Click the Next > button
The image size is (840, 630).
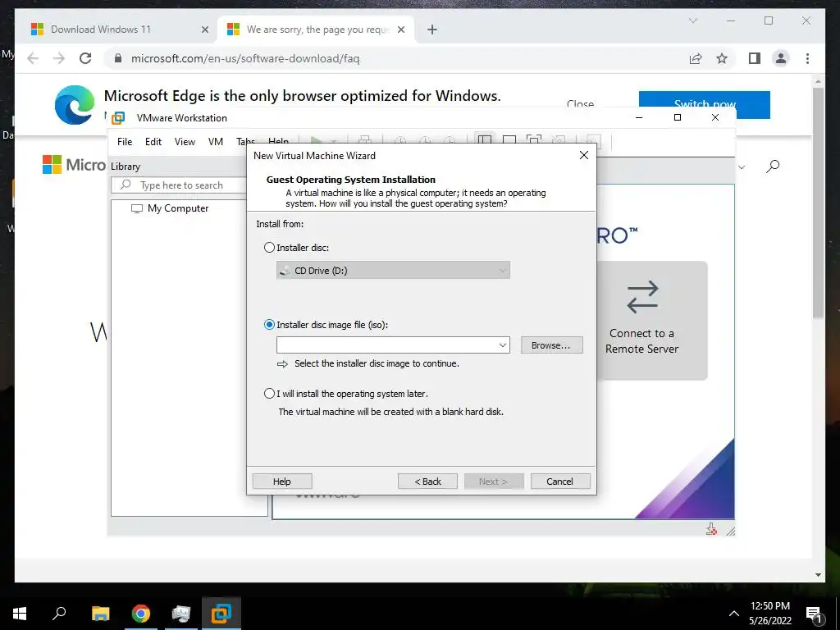pyautogui.click(x=493, y=481)
